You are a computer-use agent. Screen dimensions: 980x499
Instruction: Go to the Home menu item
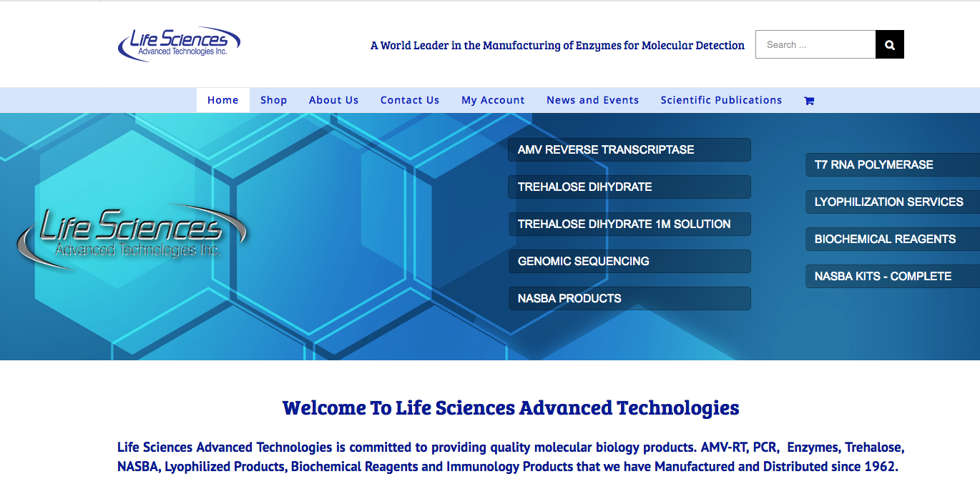[x=223, y=100]
